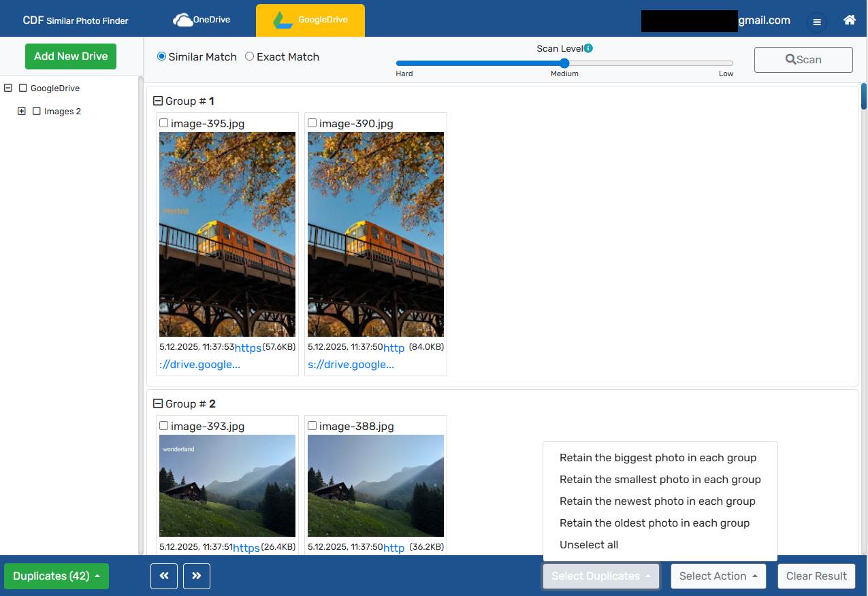Tick the image-388.jpg checkbox
Screen dimensions: 868x596
pos(312,426)
